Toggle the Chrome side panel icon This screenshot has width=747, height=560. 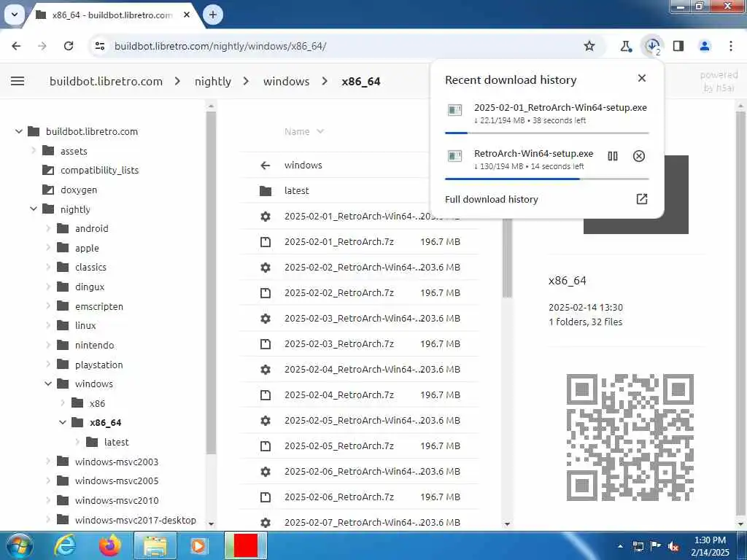(678, 46)
